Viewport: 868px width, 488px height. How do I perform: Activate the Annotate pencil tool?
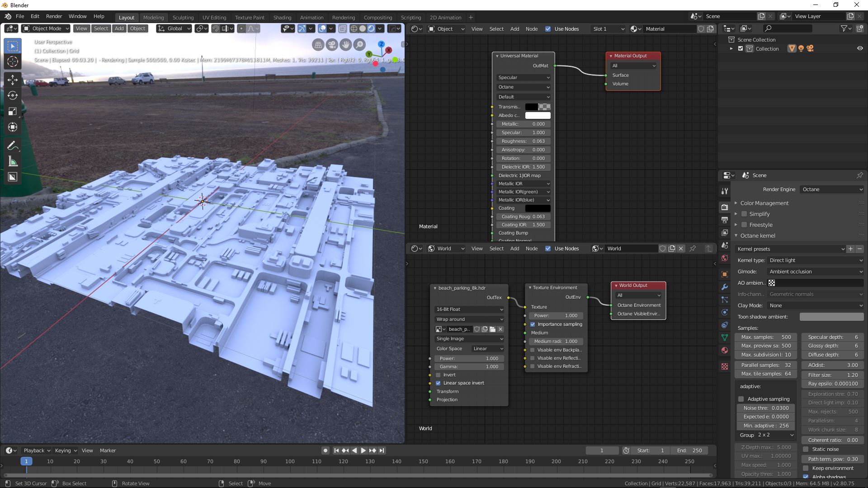13,145
